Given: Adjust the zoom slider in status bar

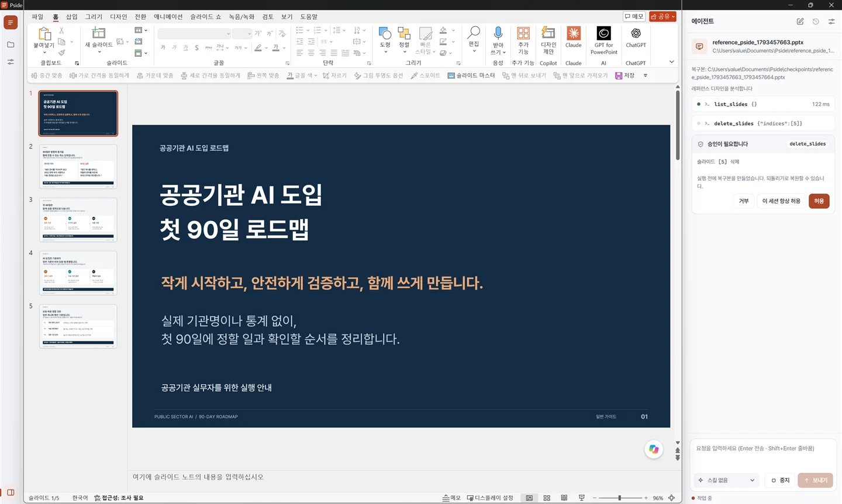Looking at the screenshot, I should click(x=620, y=498).
